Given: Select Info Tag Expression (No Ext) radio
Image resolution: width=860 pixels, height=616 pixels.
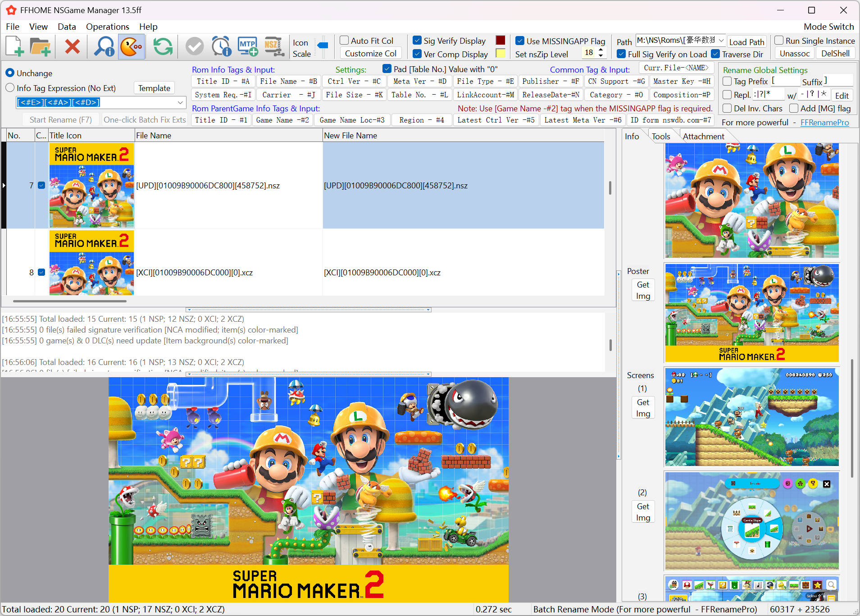Looking at the screenshot, I should [x=10, y=88].
